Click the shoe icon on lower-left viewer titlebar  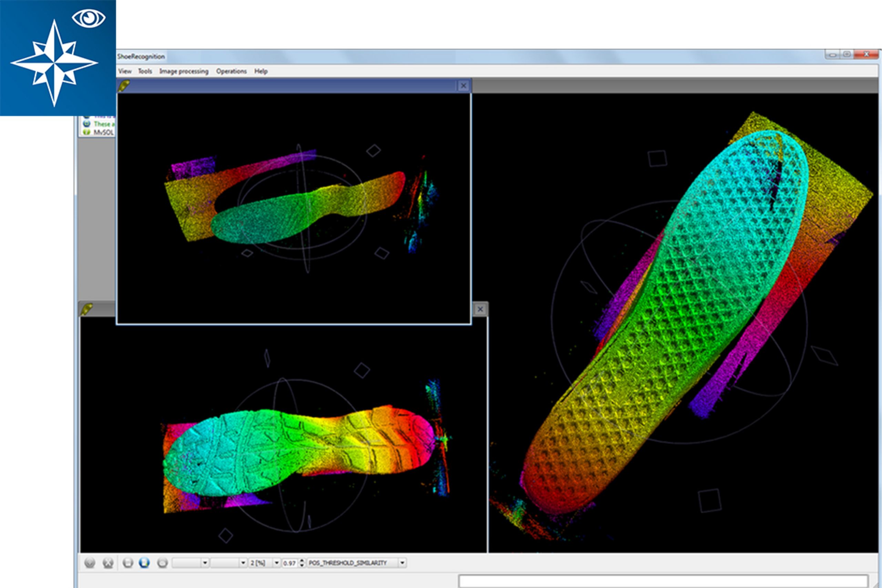[x=86, y=309]
